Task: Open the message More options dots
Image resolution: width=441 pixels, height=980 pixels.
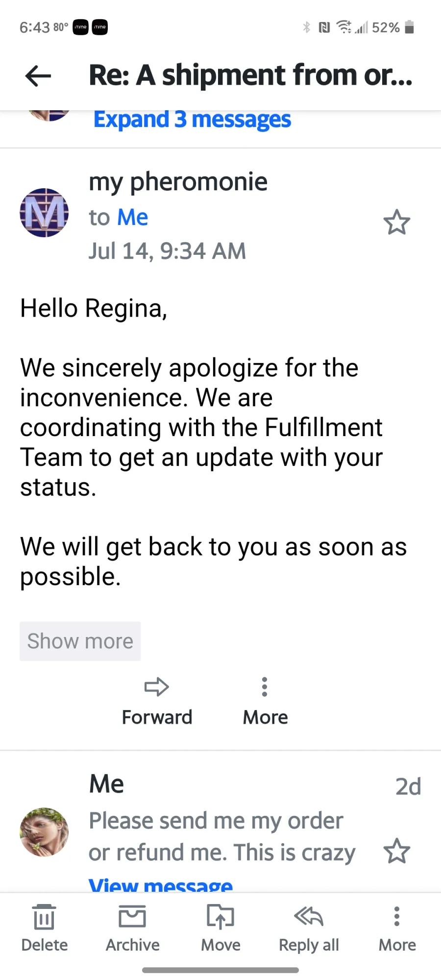Action: [265, 686]
